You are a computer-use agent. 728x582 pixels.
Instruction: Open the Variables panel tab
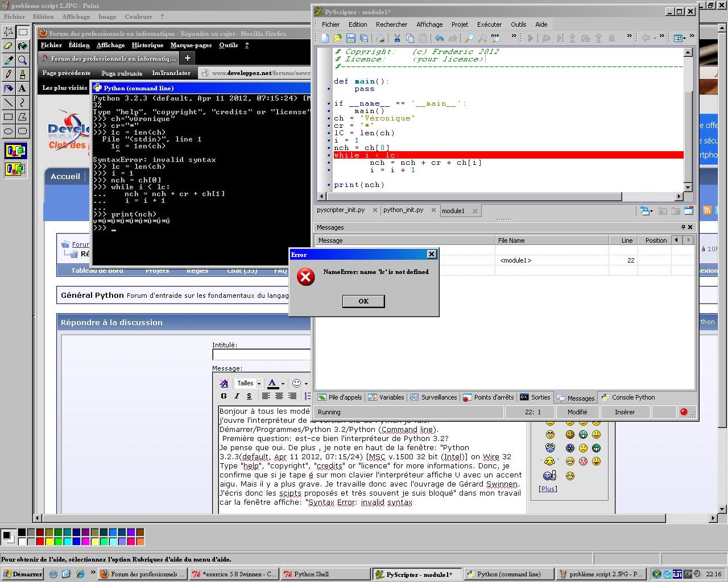click(x=386, y=397)
